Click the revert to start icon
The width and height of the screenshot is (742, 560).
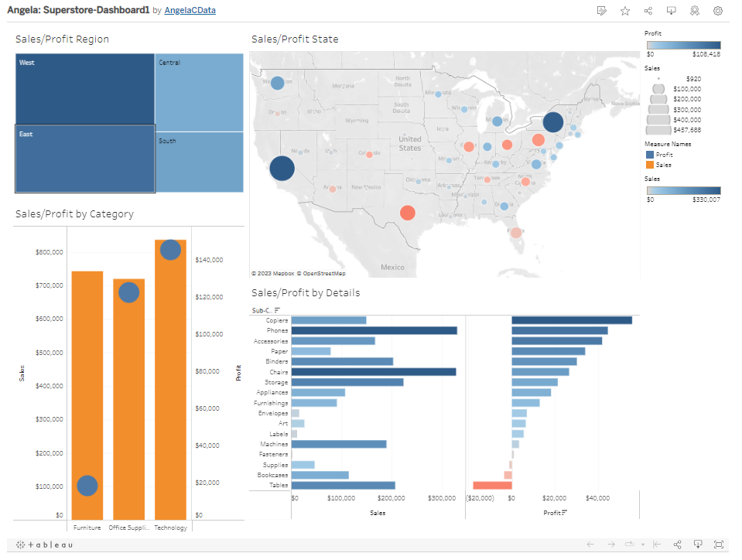click(657, 545)
